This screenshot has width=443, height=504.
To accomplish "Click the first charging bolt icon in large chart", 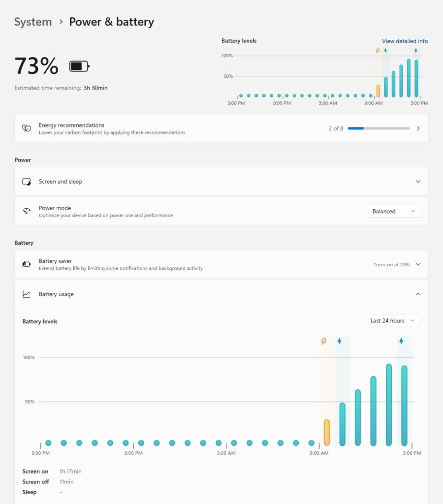I will pyautogui.click(x=339, y=341).
